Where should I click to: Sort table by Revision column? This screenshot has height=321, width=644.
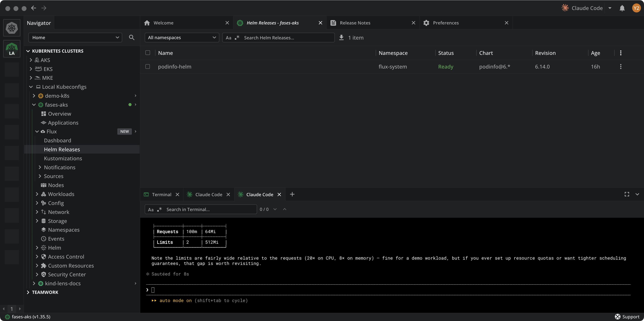545,53
